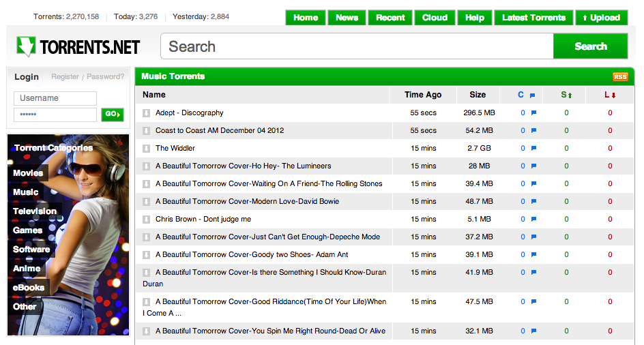644x345 pixels.
Task: Open the News section
Action: click(x=347, y=18)
